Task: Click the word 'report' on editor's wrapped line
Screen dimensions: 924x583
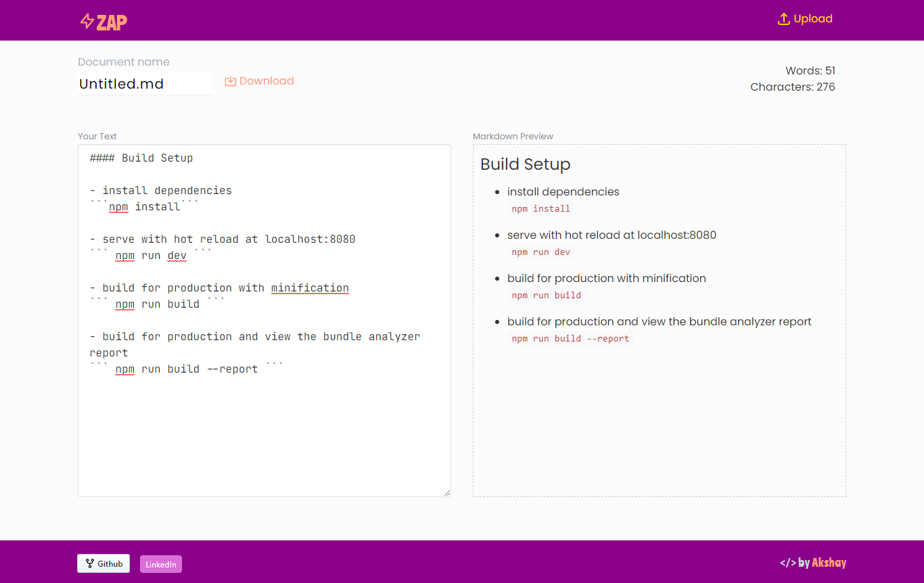Action: tap(109, 353)
